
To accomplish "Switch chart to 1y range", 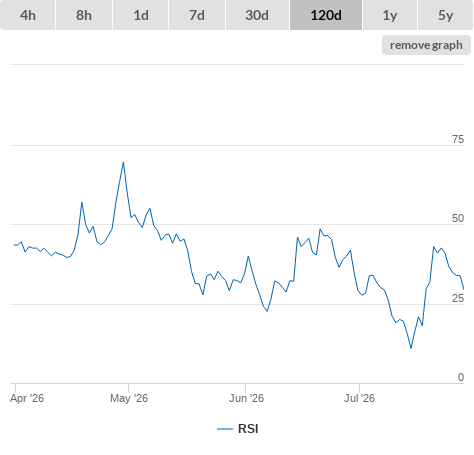I will click(390, 15).
